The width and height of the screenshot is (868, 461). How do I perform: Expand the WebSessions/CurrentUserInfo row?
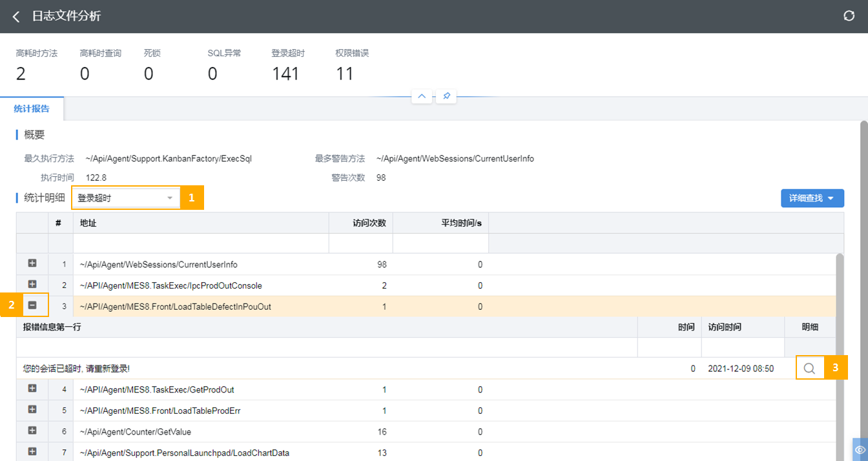tap(32, 263)
